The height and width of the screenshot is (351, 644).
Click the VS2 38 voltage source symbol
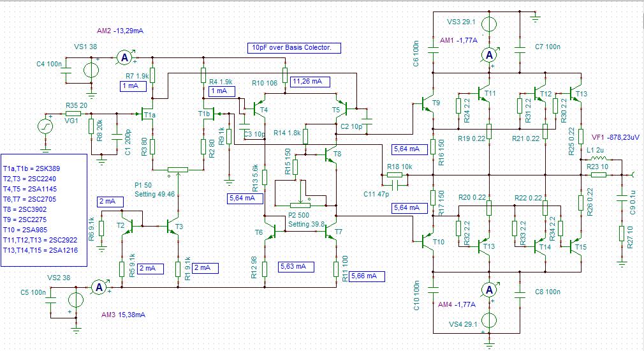coord(76,300)
